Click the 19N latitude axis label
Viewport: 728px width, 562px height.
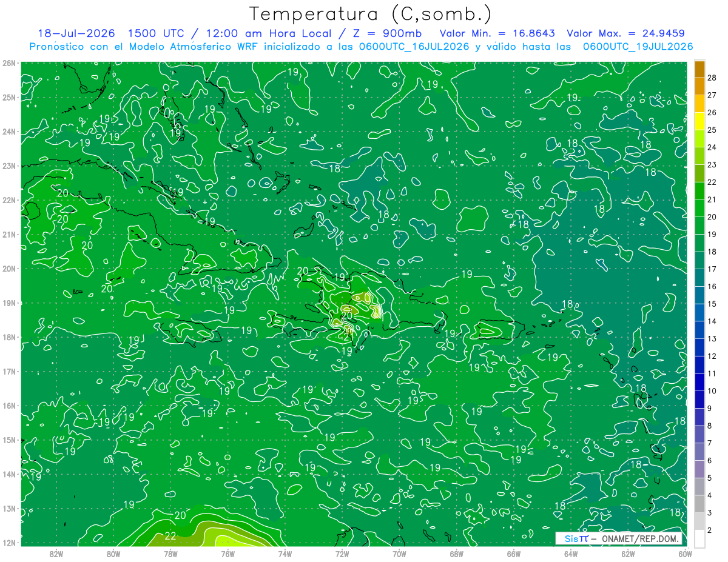8,303
